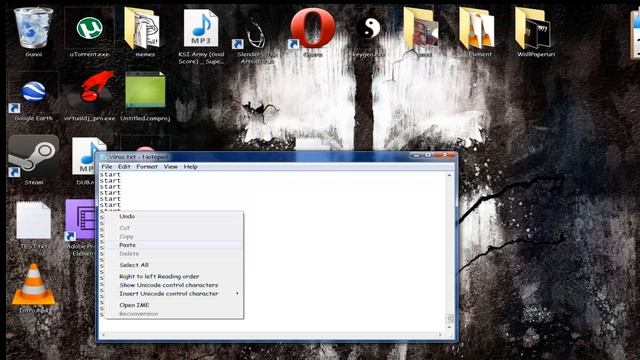The image size is (640, 360).
Task: Click the Notepad vertical scrollbar down arrow
Action: [x=449, y=327]
